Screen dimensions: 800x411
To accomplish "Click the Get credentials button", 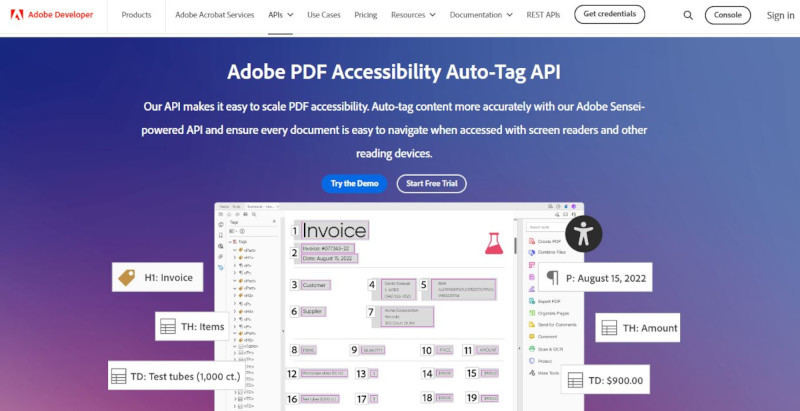I will 609,14.
